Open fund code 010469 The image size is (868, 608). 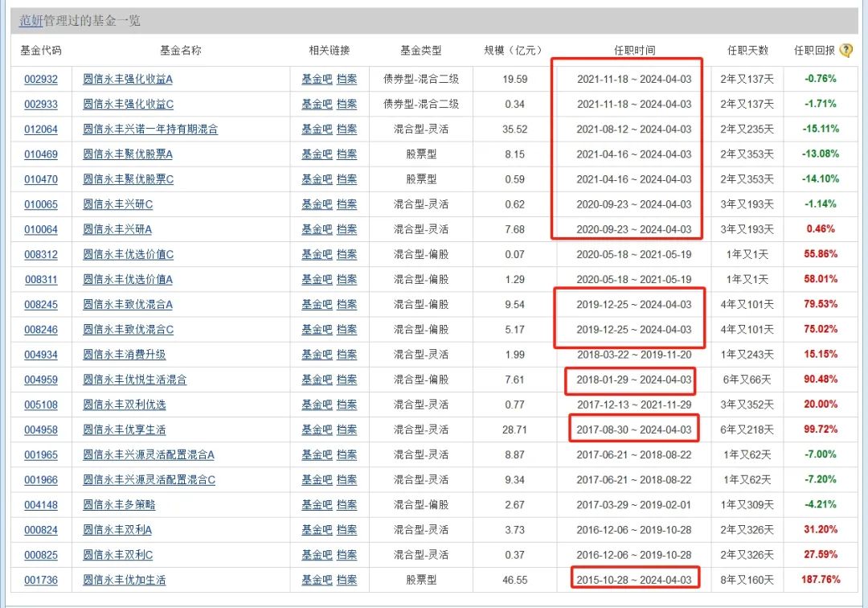pyautogui.click(x=41, y=154)
